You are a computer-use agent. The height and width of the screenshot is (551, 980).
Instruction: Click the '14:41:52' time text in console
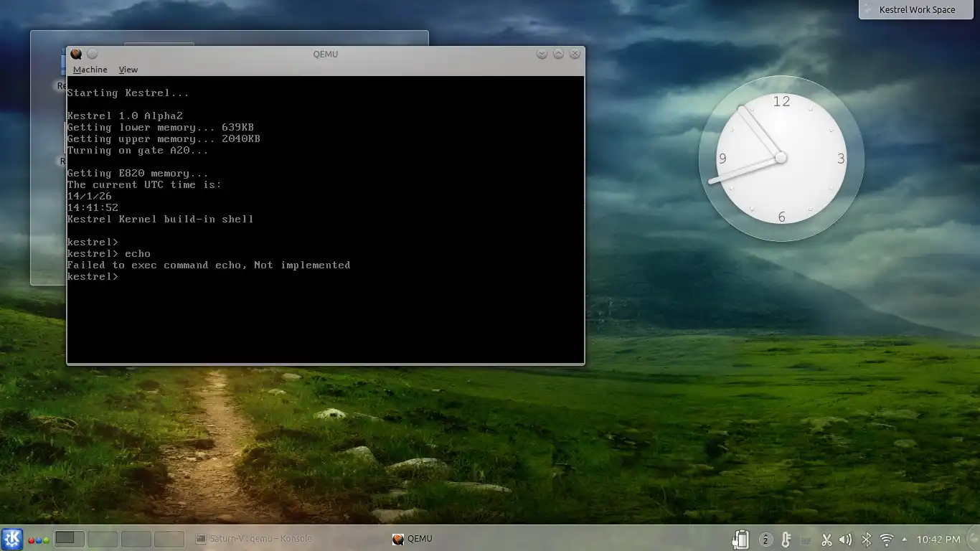[93, 208]
